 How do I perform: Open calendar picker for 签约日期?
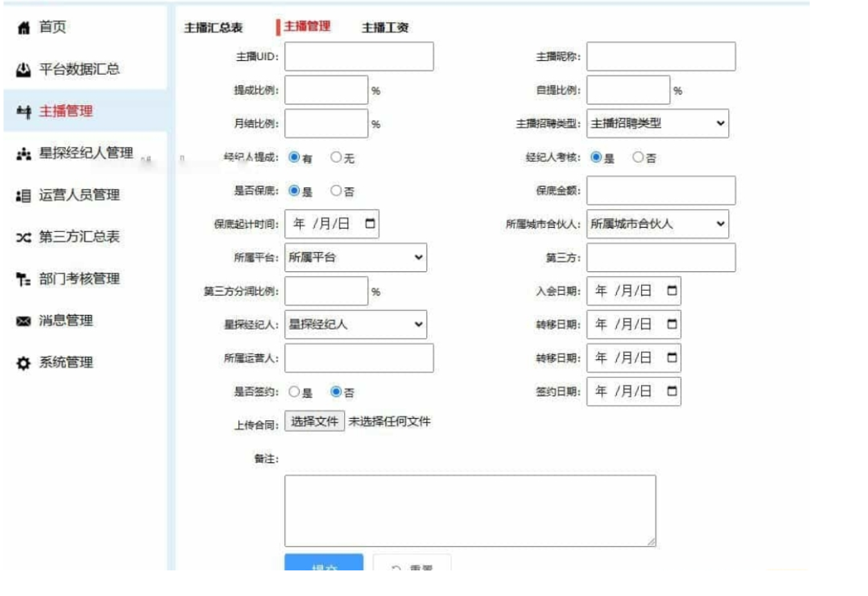(671, 391)
